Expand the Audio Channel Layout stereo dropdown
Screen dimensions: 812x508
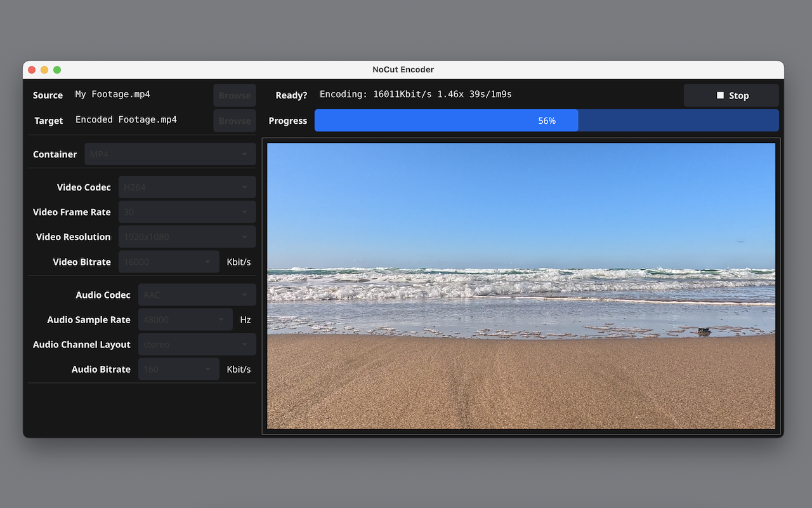click(197, 344)
